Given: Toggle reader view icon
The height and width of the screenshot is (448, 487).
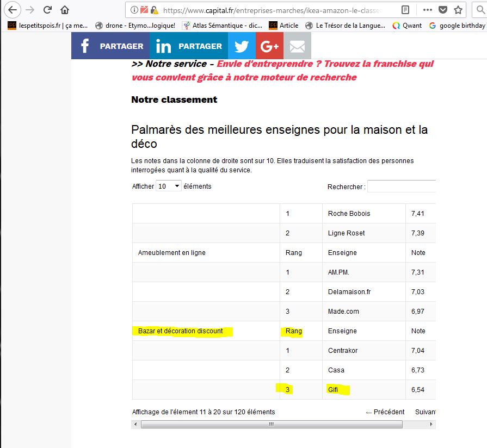Looking at the screenshot, I should 405,10.
